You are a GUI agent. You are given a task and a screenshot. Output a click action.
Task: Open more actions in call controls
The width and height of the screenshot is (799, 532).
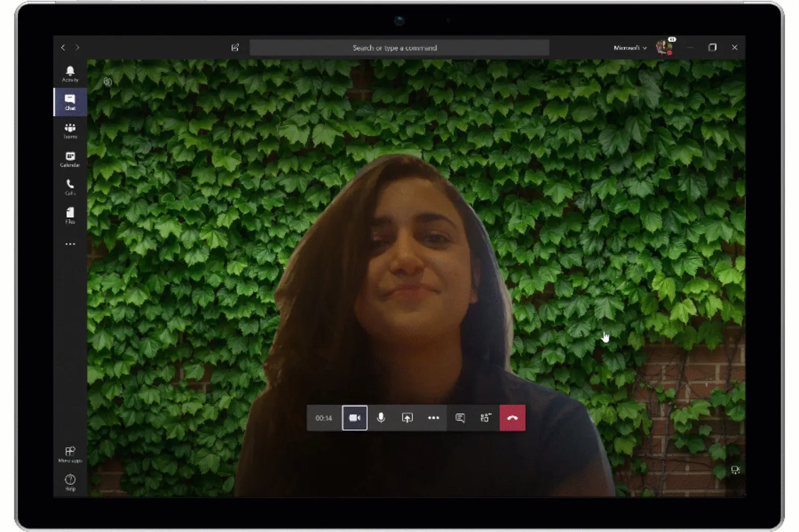[x=433, y=418]
